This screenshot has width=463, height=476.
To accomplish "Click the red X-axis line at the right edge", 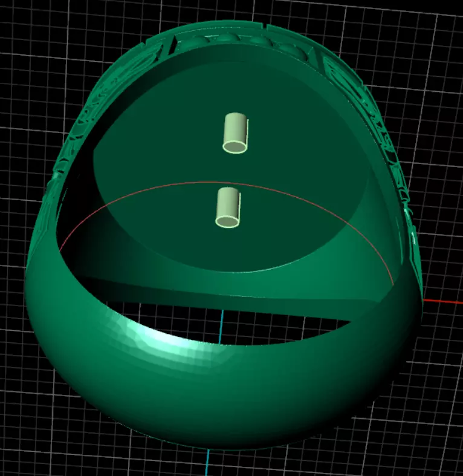I will tap(443, 301).
